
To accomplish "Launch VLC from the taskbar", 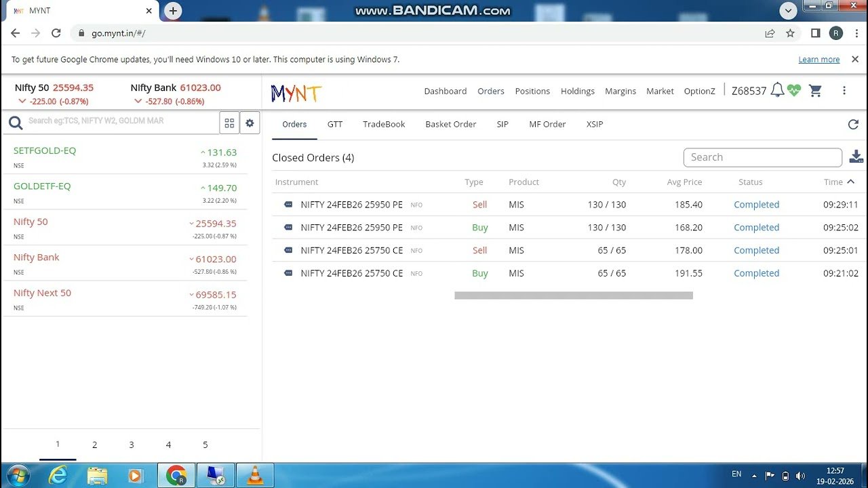I will (255, 475).
